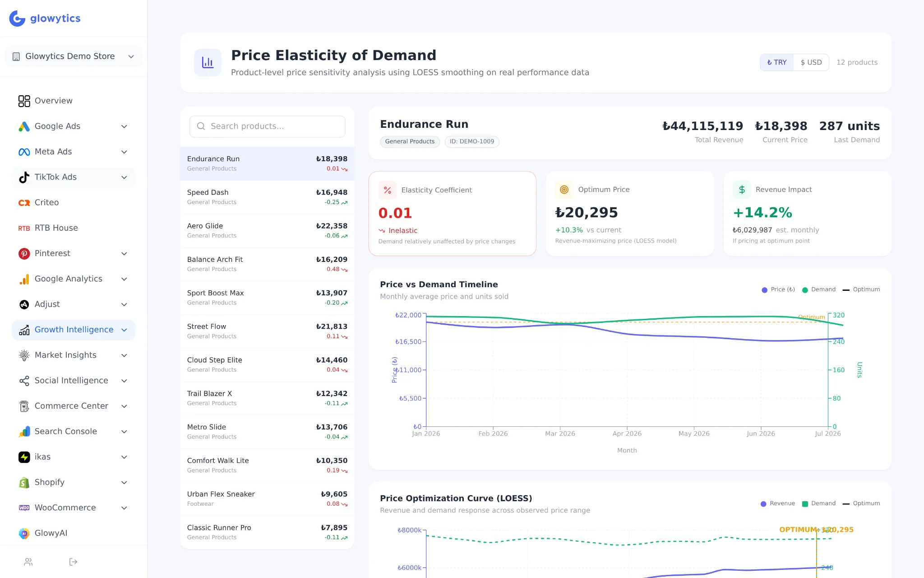Toggle Revenue series in LOESS legend
The height and width of the screenshot is (578, 924).
pos(777,503)
